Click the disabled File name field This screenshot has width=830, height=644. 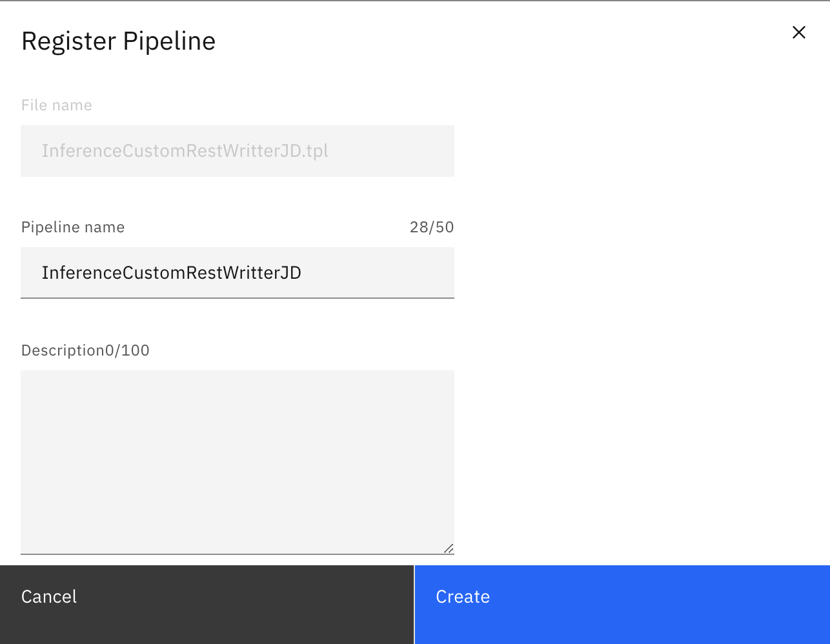click(237, 151)
